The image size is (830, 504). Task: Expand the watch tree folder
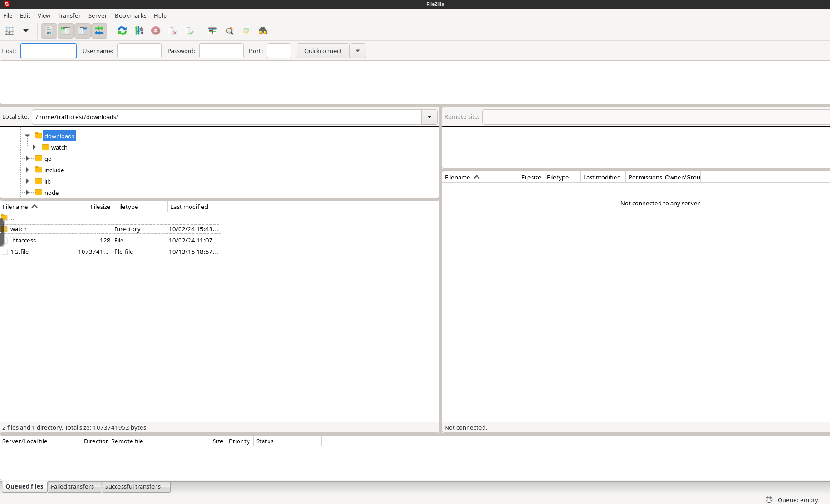point(34,147)
